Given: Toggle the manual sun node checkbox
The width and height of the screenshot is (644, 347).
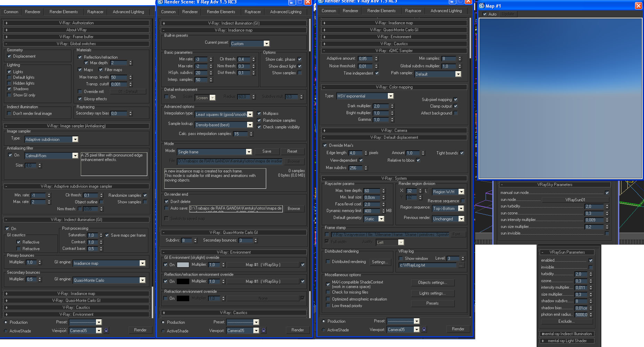Looking at the screenshot, I should tap(607, 193).
